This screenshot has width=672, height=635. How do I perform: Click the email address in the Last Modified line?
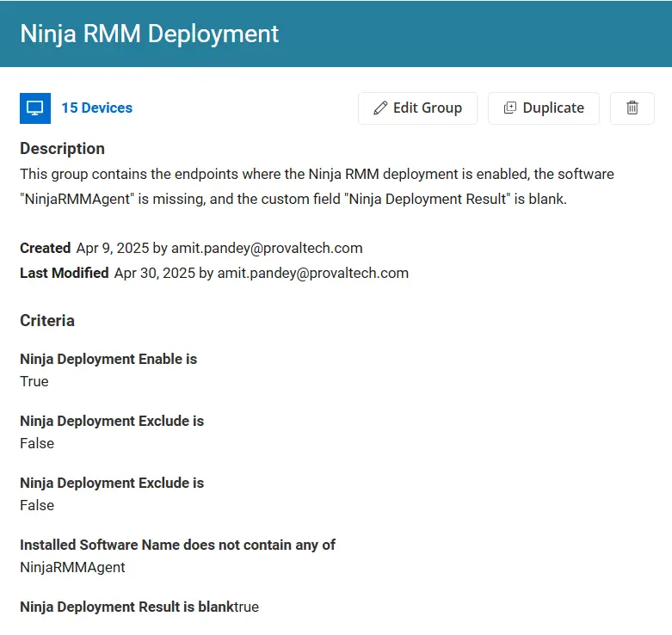pyautogui.click(x=313, y=273)
